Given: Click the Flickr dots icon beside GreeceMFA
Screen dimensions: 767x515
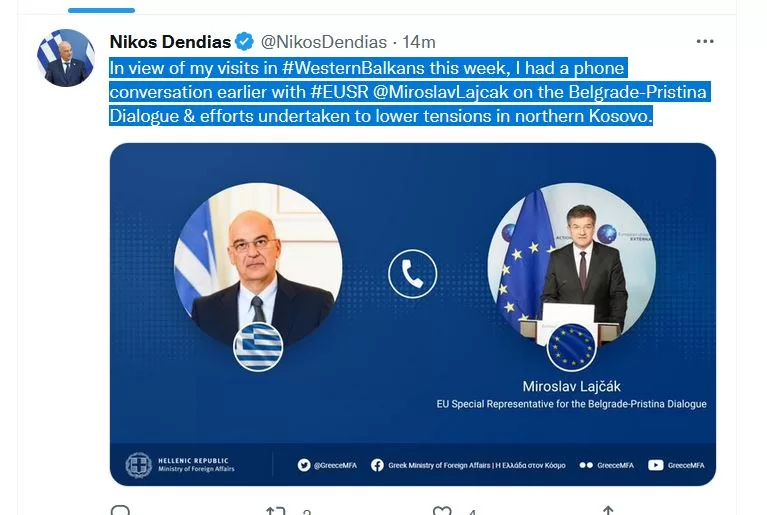Looking at the screenshot, I should [586, 465].
